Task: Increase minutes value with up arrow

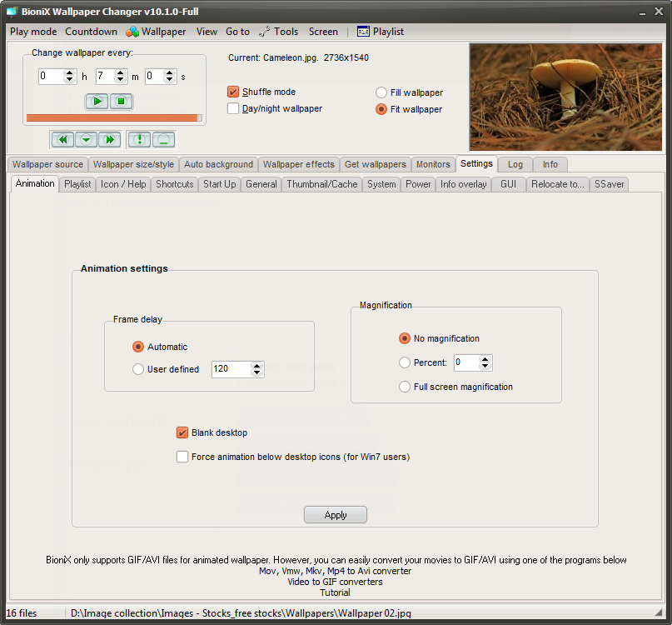Action: pyautogui.click(x=121, y=73)
